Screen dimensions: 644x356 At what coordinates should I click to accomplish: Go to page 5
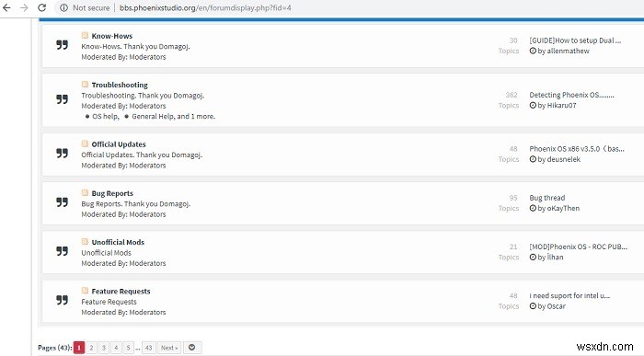[x=128, y=348]
